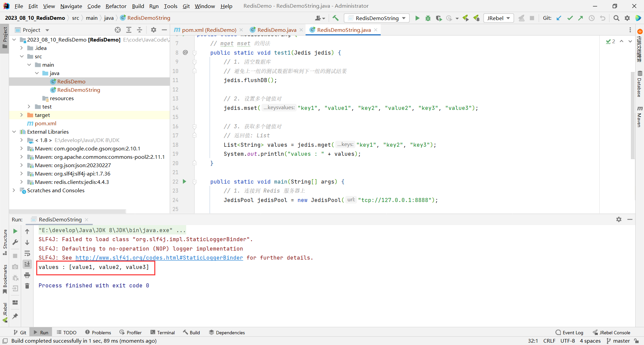644x345 pixels.
Task: Hide the Project tool window
Action: [x=164, y=30]
